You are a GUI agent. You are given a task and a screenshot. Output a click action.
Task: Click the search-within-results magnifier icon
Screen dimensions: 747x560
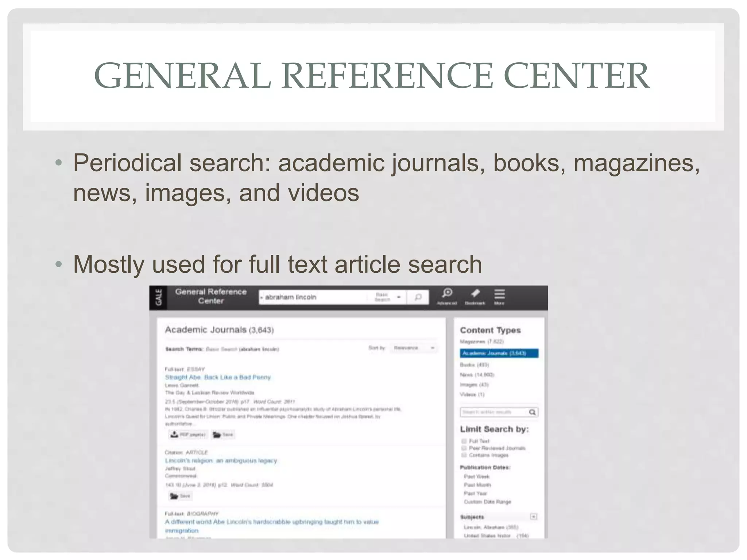[x=532, y=412]
